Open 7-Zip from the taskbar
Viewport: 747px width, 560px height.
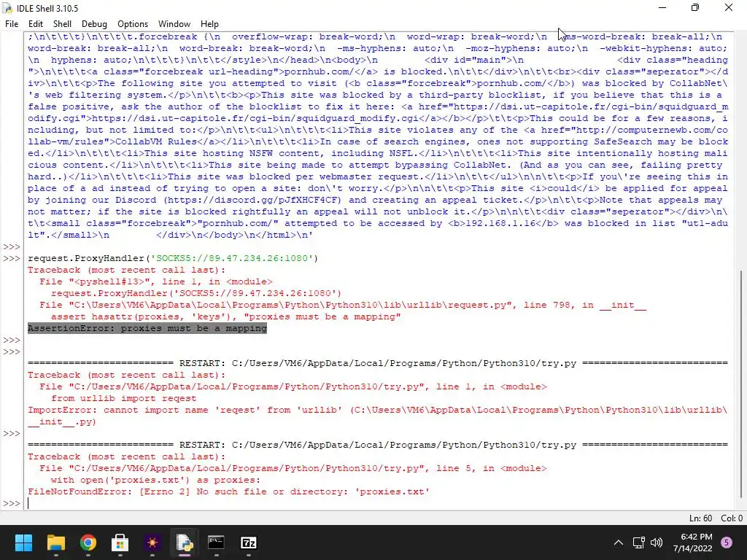click(x=249, y=542)
